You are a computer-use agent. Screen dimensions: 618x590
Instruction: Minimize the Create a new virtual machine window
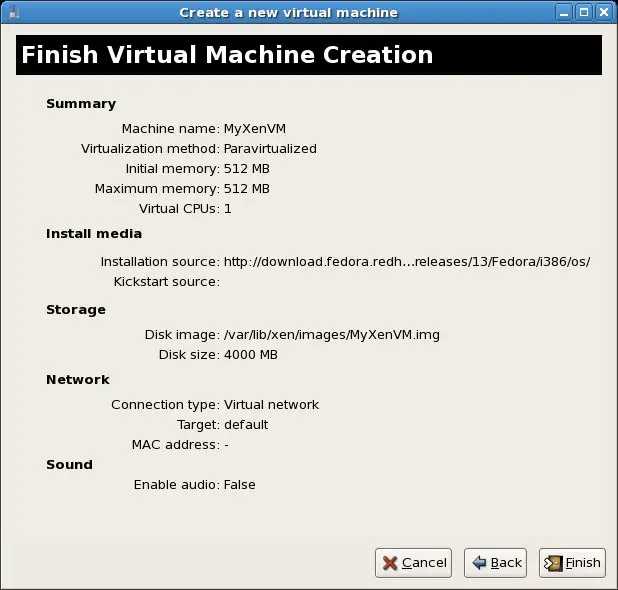(565, 12)
